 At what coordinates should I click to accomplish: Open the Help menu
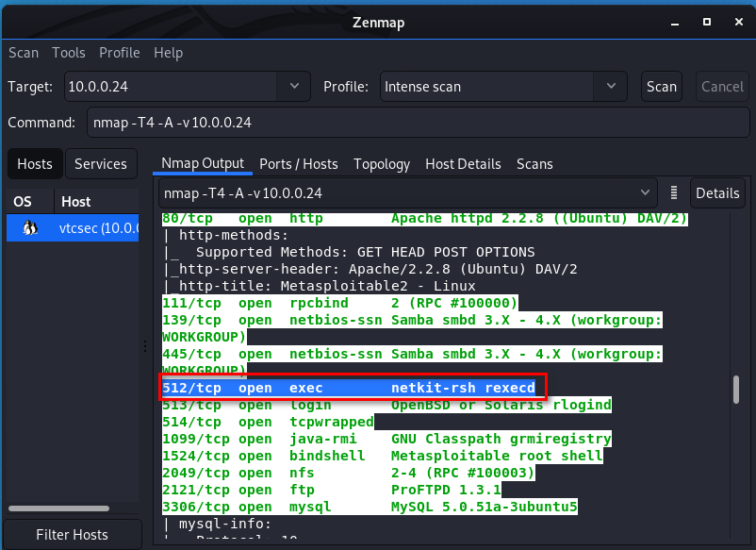point(169,53)
